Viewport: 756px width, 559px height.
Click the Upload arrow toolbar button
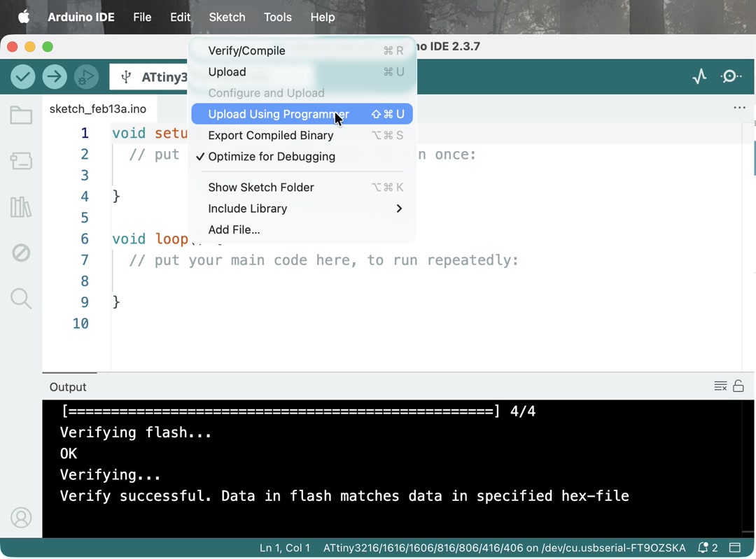click(55, 77)
